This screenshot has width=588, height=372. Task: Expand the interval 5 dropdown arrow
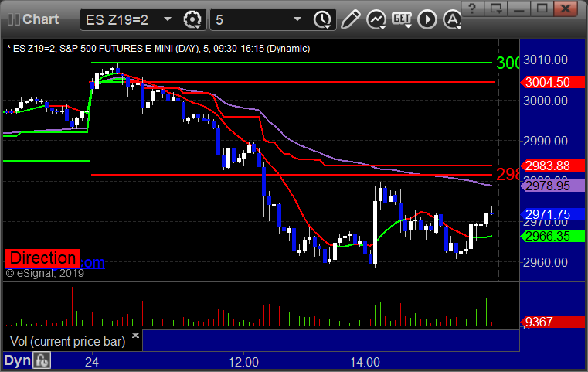(297, 19)
